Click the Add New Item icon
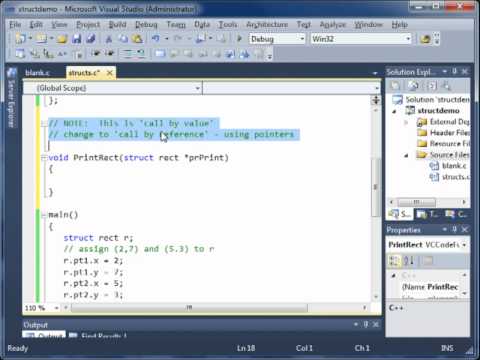 click(41, 39)
